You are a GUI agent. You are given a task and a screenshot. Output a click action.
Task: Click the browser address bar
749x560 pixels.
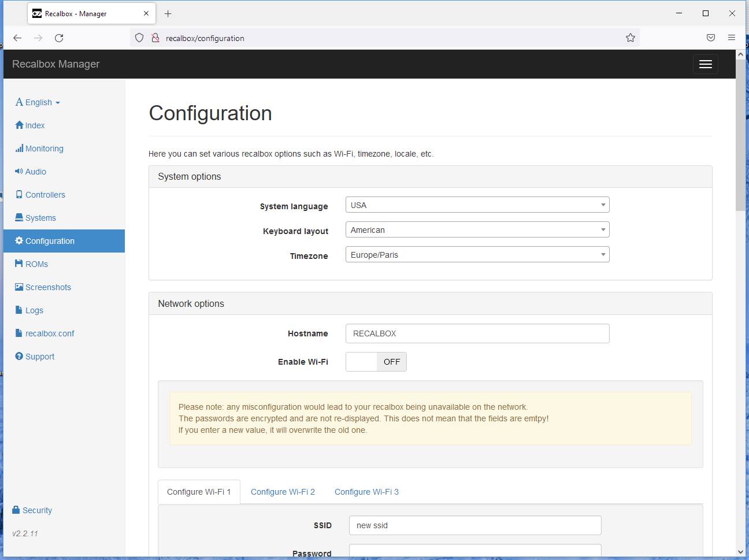384,38
